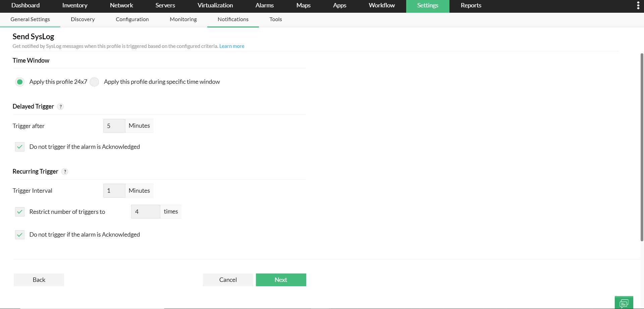Click the vertical page scrollbar
This screenshot has height=309, width=644.
(x=642, y=147)
